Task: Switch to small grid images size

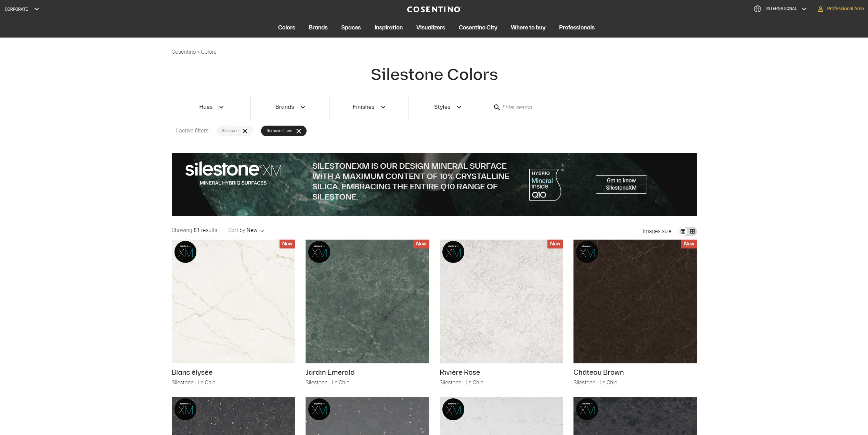Action: point(683,231)
